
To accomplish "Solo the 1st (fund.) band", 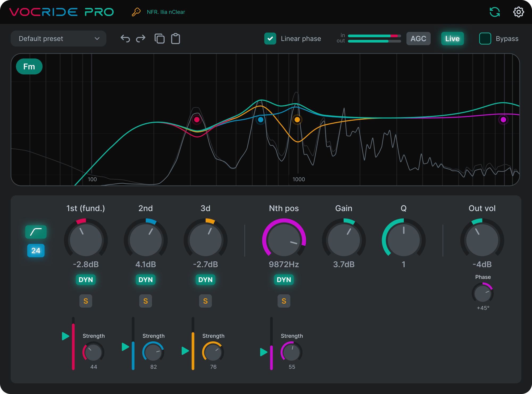I will 86,301.
